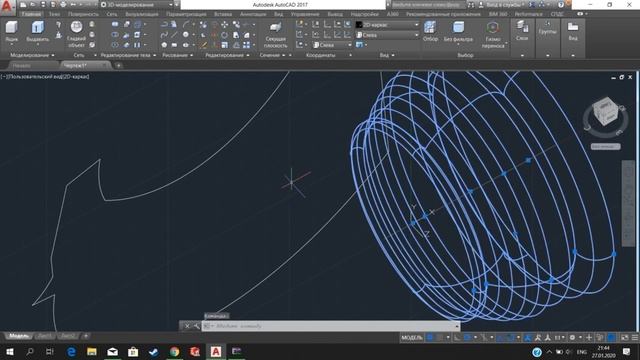Toggle hardware acceleration blue button in status bar
This screenshot has height=360, width=640.
[x=611, y=338]
